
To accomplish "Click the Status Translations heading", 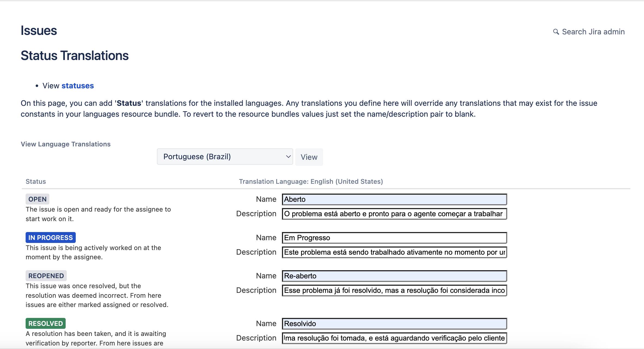I will pyautogui.click(x=75, y=56).
